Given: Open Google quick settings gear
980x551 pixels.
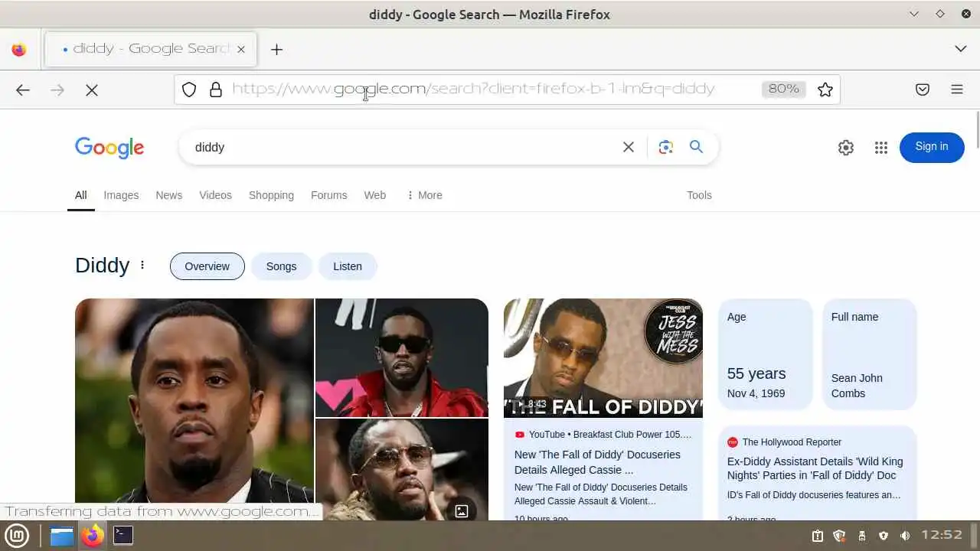Looking at the screenshot, I should [x=846, y=148].
